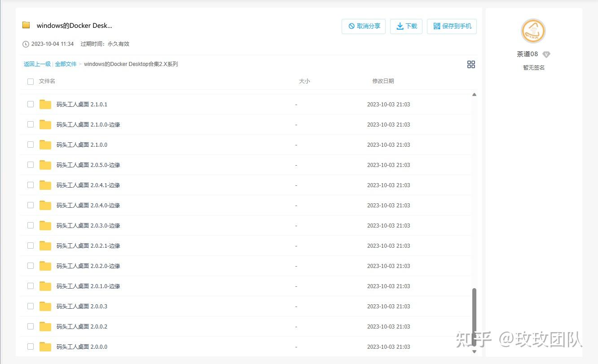Click the yellow folder icon in the page header

point(26,25)
